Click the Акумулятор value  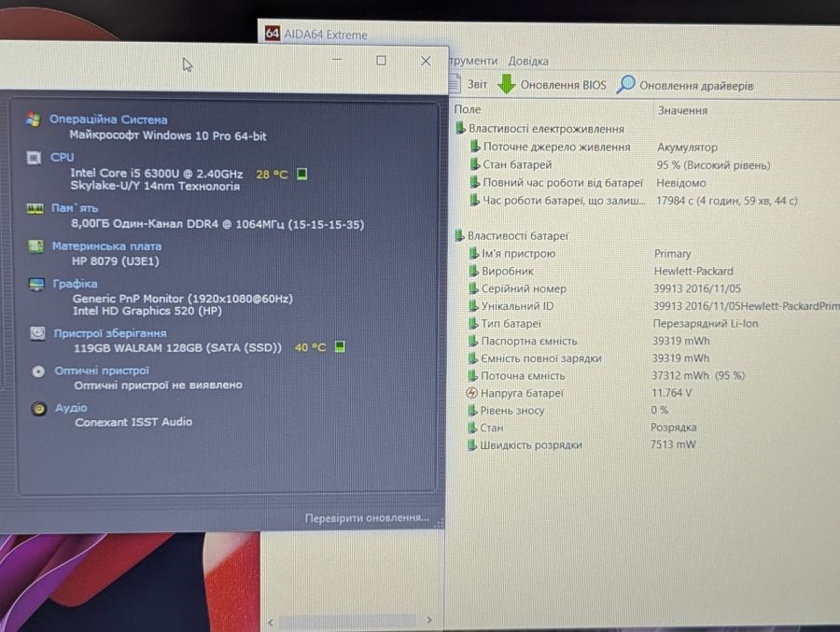tap(687, 147)
